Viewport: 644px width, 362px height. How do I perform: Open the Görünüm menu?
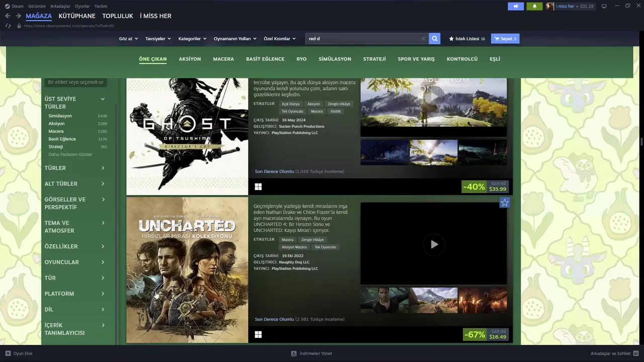(37, 6)
